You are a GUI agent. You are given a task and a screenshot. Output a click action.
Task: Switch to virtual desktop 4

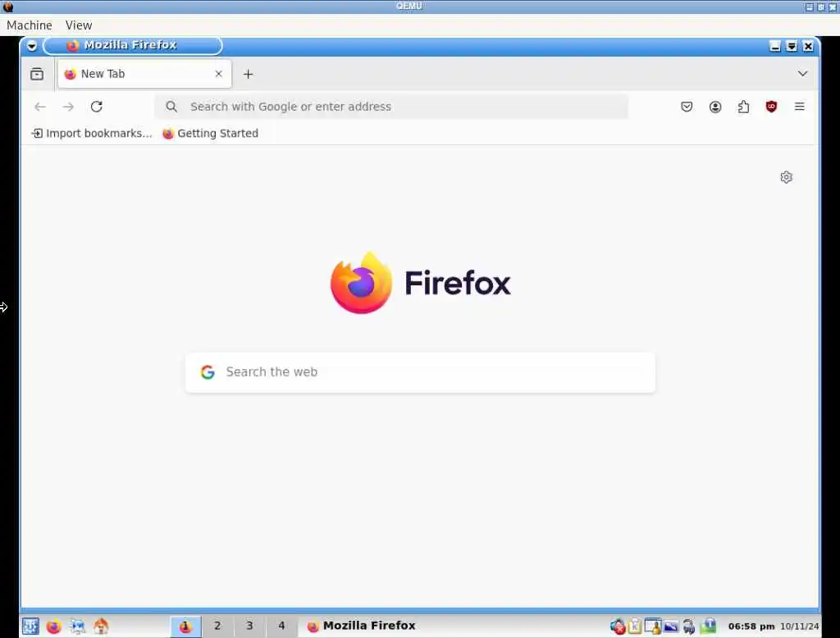281,626
